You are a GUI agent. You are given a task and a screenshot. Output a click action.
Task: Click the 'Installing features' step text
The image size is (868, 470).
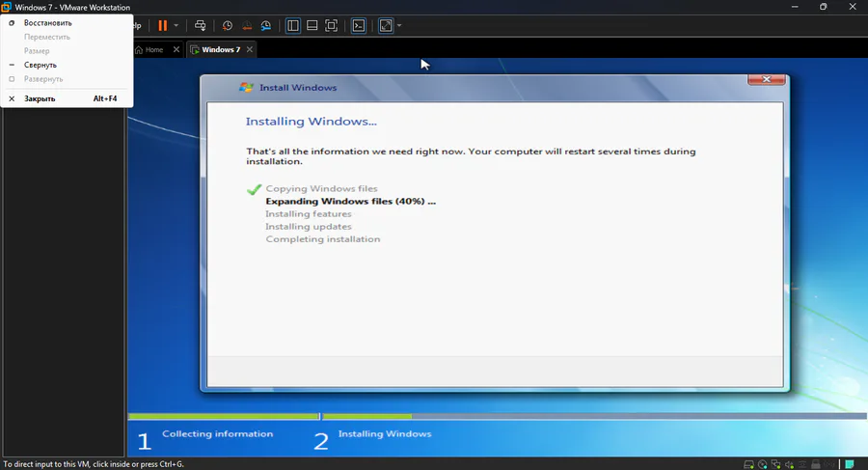(309, 214)
